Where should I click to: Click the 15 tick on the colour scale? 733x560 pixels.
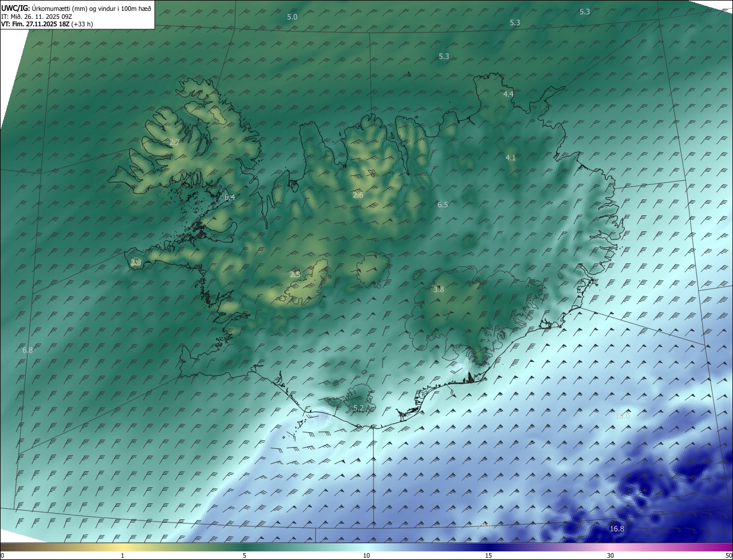tap(488, 555)
